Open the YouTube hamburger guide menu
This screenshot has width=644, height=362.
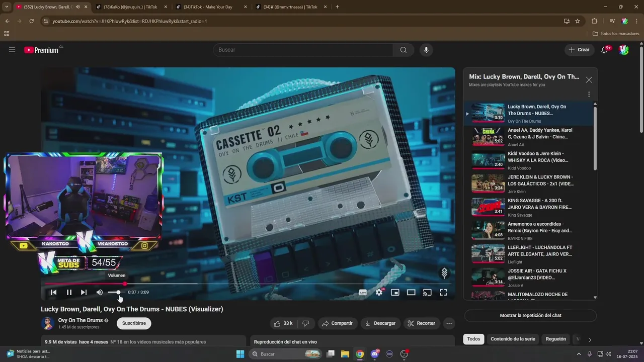click(x=12, y=50)
